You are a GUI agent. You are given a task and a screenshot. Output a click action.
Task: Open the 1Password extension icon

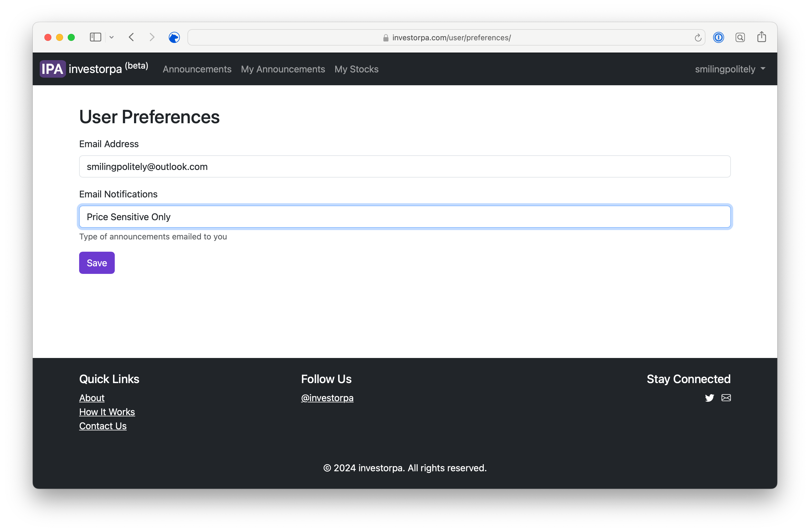(718, 37)
